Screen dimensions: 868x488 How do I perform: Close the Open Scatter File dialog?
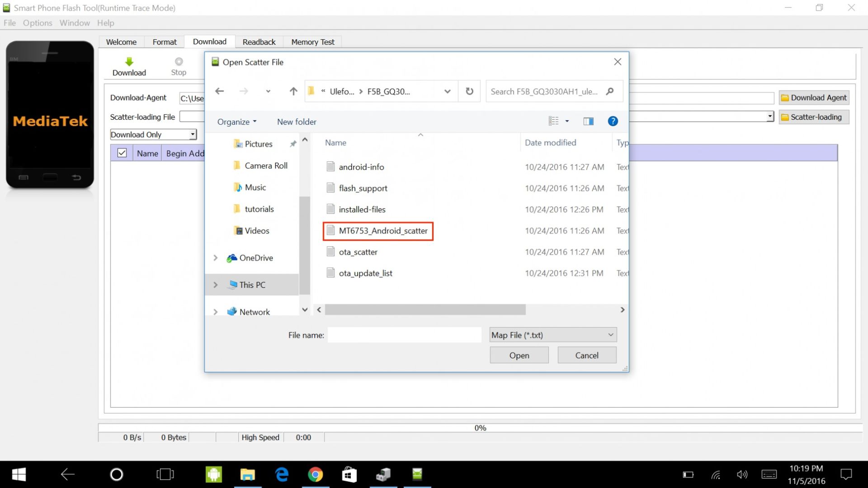618,62
